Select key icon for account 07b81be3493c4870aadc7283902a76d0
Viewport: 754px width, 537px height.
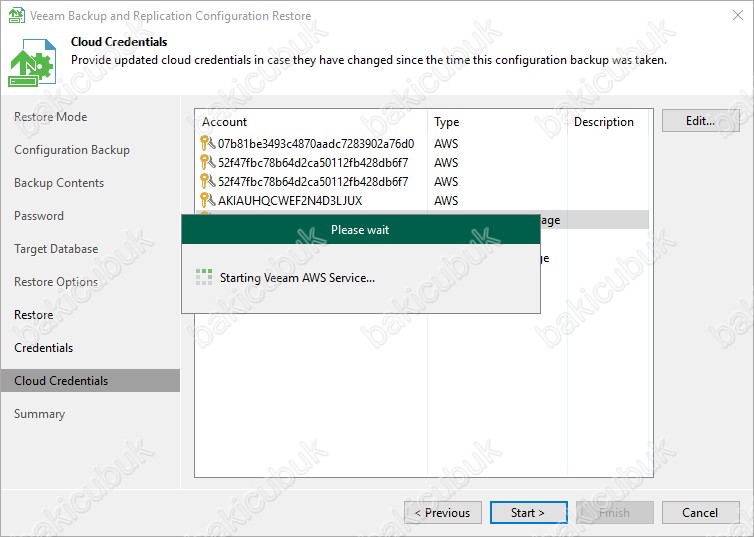[x=207, y=143]
